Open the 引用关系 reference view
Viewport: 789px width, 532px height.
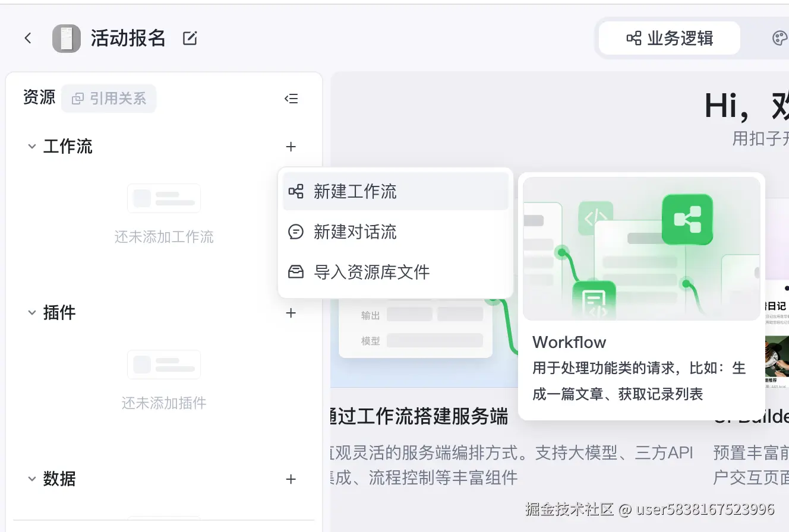coord(108,99)
